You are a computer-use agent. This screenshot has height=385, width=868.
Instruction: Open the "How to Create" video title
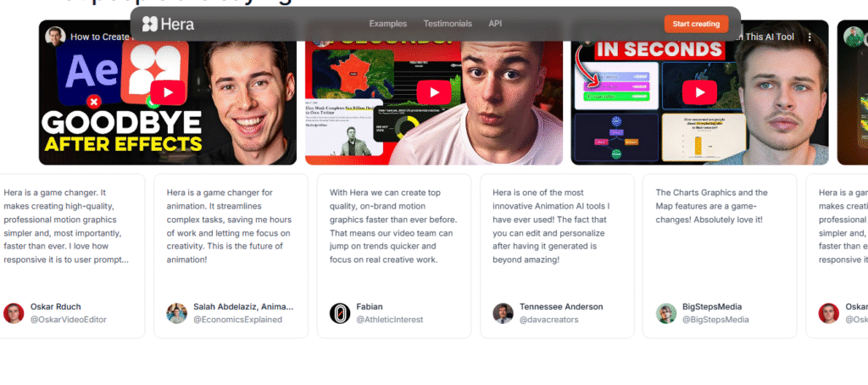pyautogui.click(x=97, y=37)
